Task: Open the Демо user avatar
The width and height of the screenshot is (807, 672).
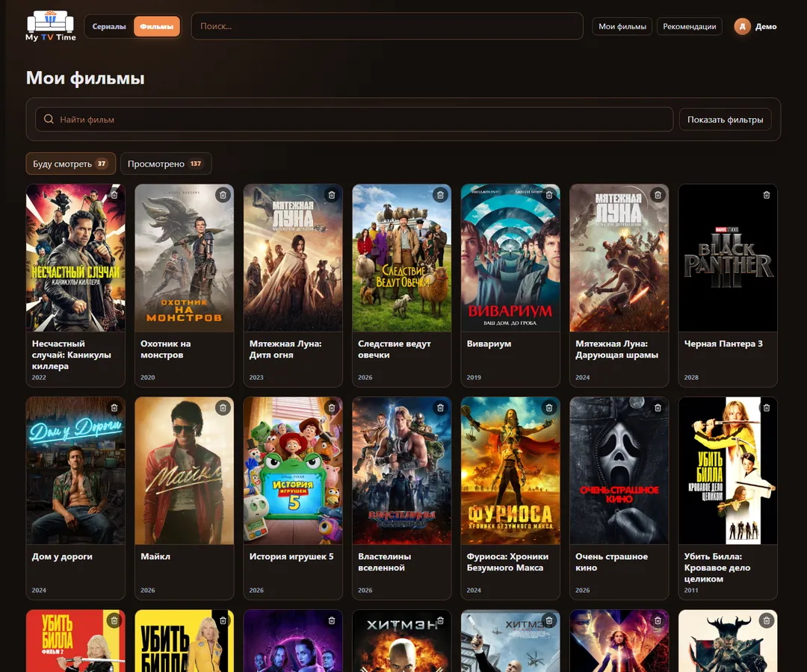Action: [x=742, y=26]
